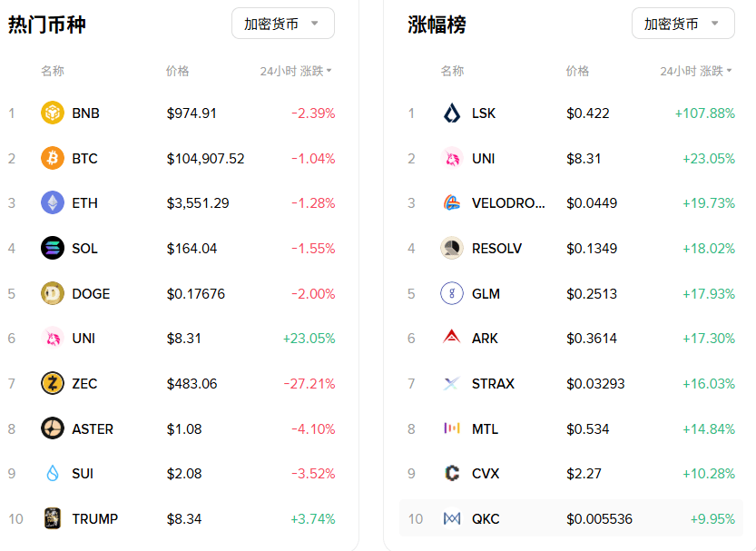Screen dimensions: 756x551
Task: Open QKC coin name link
Action: [x=486, y=518]
